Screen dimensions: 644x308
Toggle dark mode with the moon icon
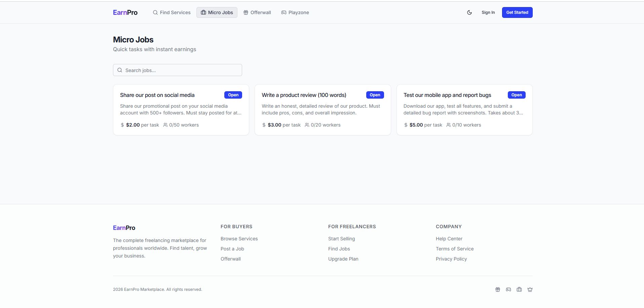click(469, 12)
